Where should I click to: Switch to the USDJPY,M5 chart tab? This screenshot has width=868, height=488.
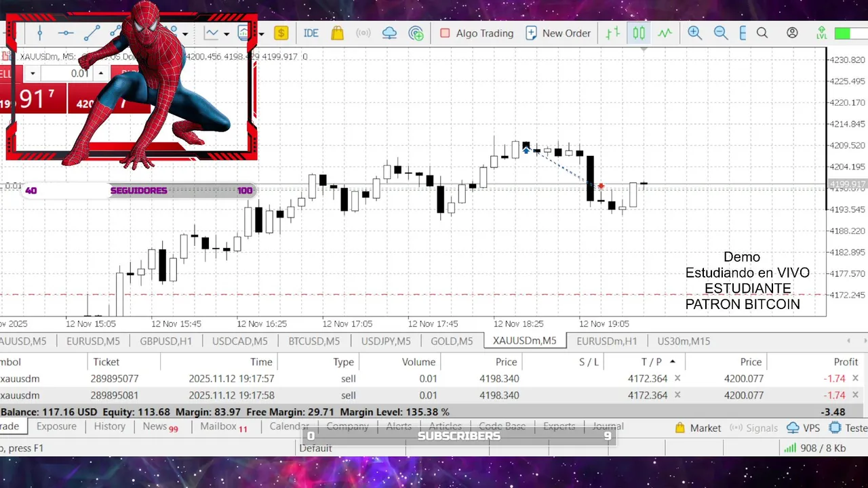coord(386,341)
